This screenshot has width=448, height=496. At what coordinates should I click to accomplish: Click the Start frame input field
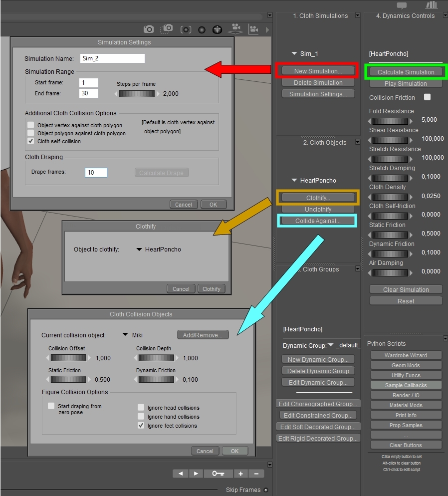point(88,83)
